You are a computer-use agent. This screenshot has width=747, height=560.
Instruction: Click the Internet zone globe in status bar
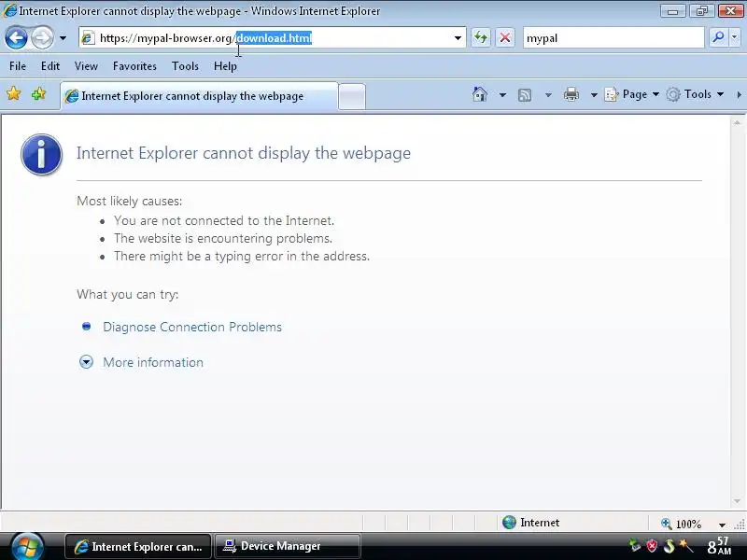[509, 523]
